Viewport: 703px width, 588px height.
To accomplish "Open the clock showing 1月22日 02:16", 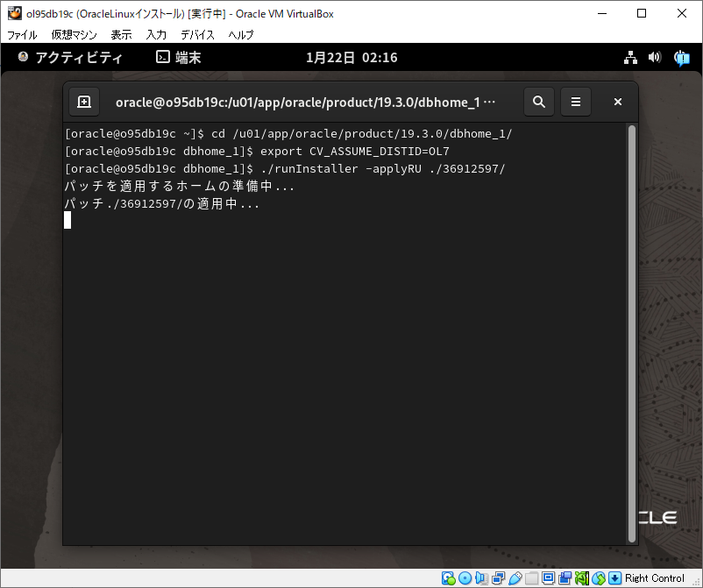I will (351, 57).
